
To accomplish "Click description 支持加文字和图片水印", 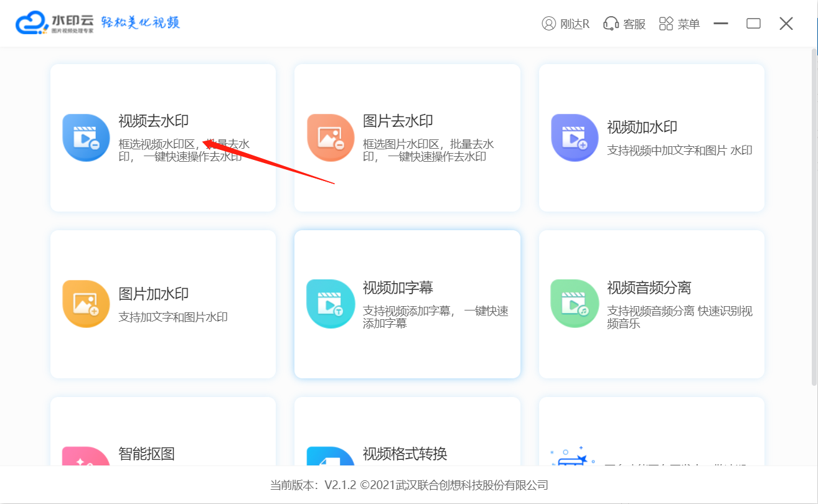I will [173, 317].
